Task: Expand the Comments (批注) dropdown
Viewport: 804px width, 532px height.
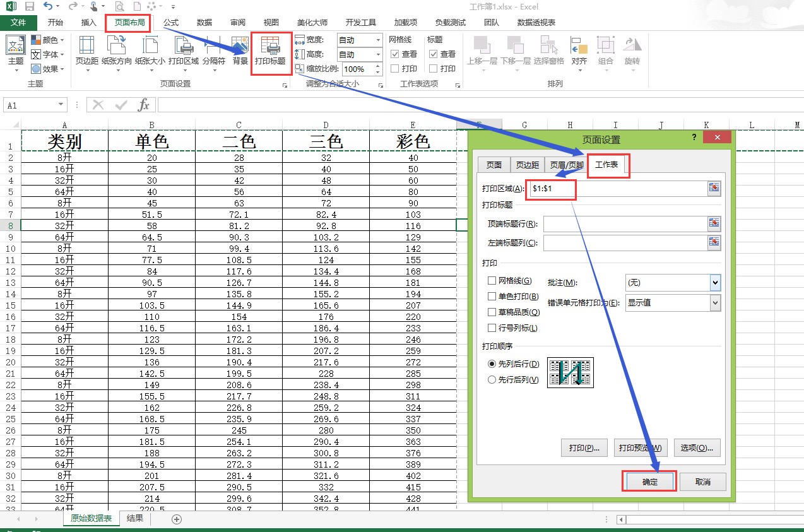Action: 715,283
